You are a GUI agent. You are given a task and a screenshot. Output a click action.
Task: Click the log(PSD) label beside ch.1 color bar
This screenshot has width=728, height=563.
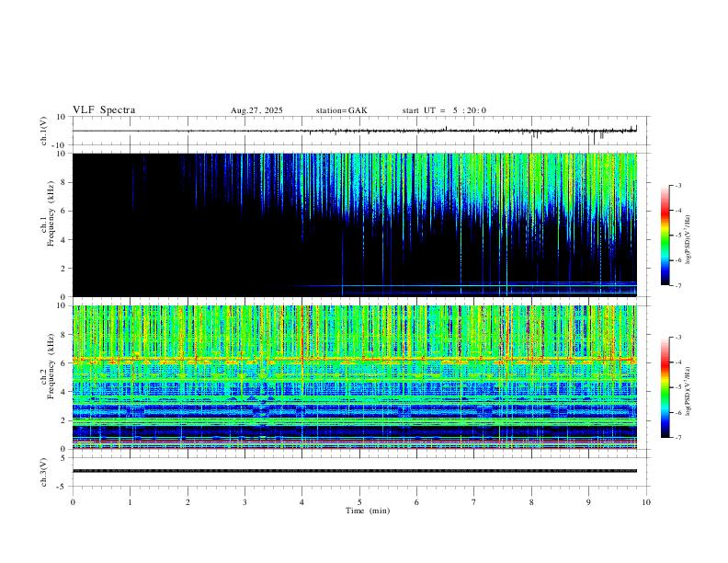pyautogui.click(x=688, y=240)
